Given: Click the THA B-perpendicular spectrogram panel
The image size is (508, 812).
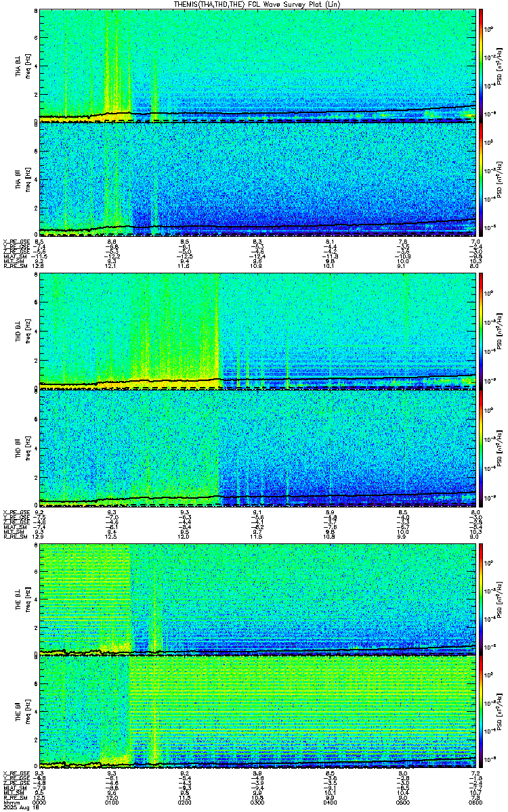Looking at the screenshot, I should [x=257, y=65].
